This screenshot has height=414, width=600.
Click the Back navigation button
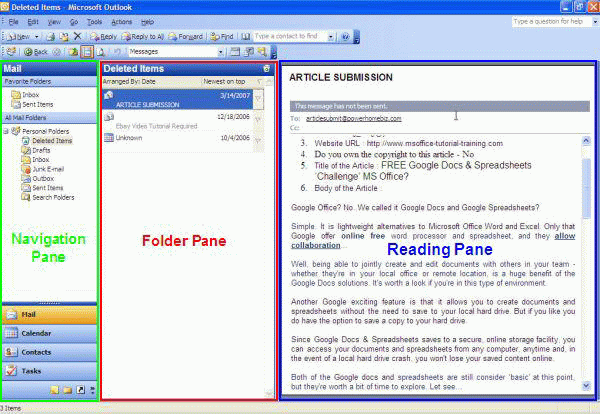[x=36, y=52]
